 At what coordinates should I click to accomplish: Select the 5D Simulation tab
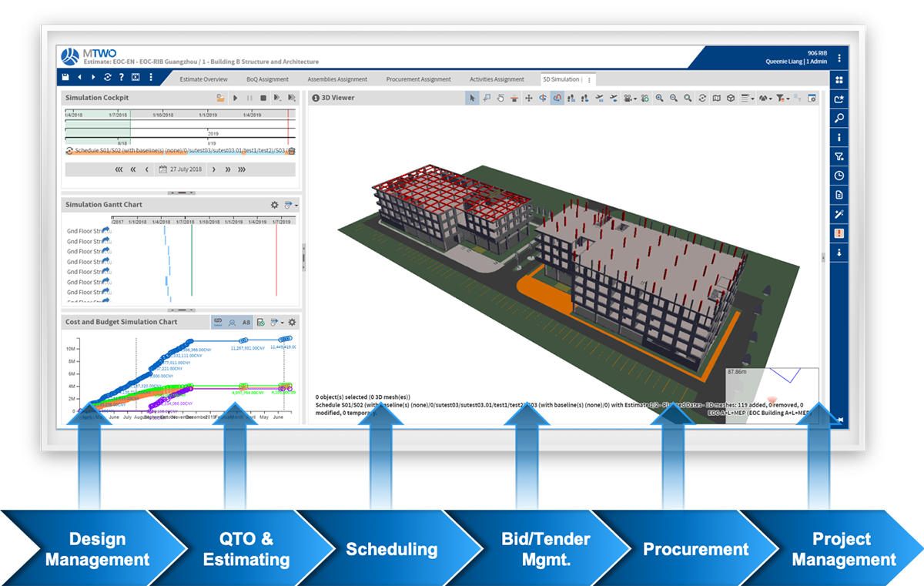click(x=561, y=79)
